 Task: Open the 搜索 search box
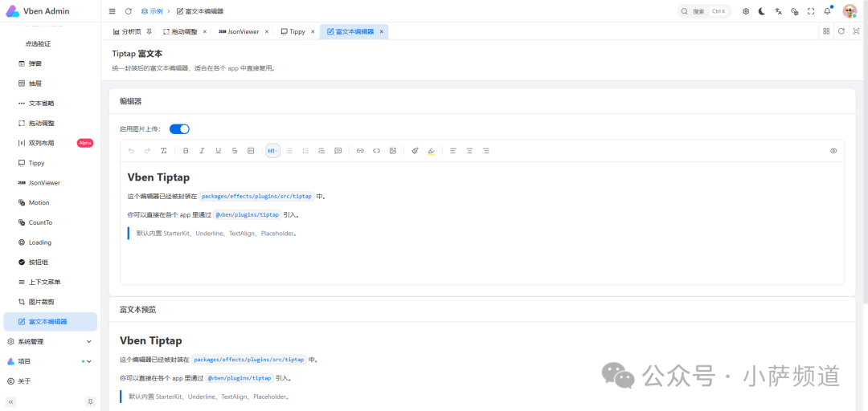(x=704, y=11)
